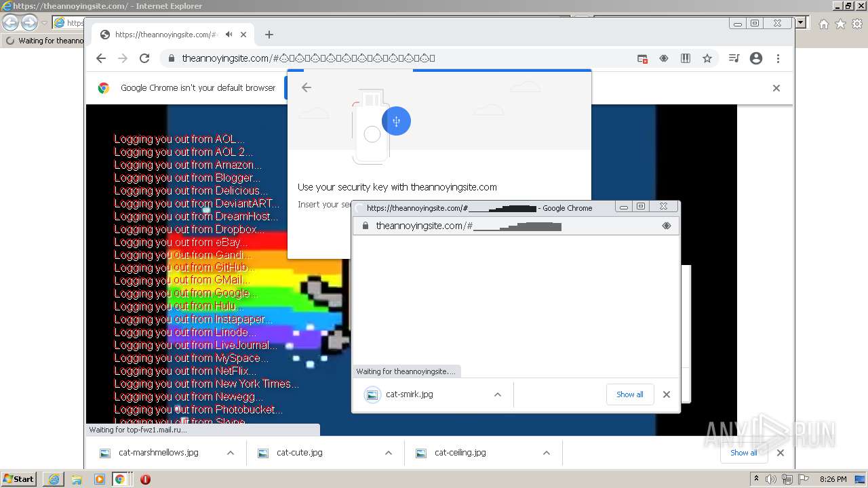Dismiss the default browser notification bar
The width and height of the screenshot is (868, 488).
[x=776, y=88]
